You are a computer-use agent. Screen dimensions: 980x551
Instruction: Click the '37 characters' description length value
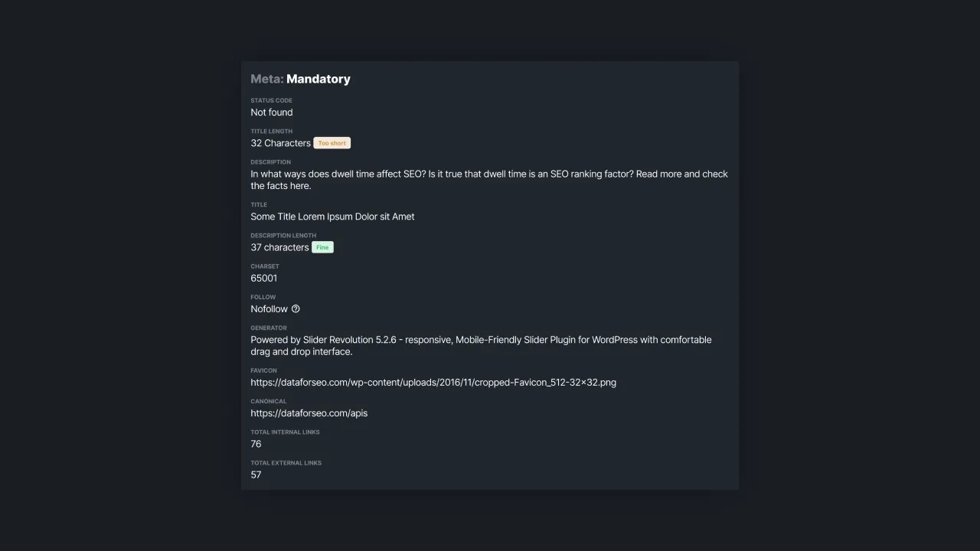click(279, 247)
